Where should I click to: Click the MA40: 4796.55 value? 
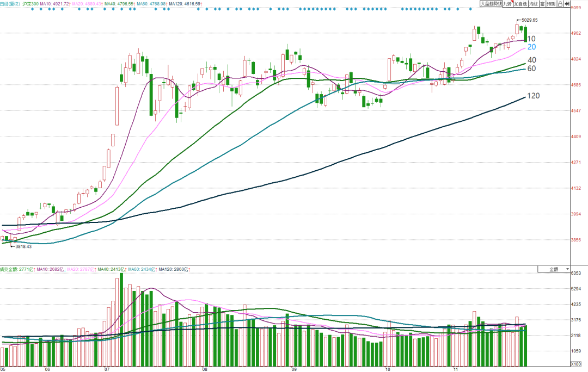[119, 4]
